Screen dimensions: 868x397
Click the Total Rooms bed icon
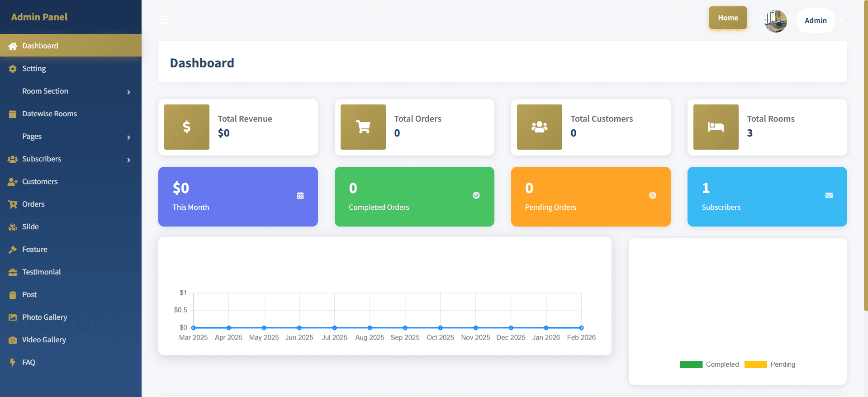pyautogui.click(x=716, y=127)
